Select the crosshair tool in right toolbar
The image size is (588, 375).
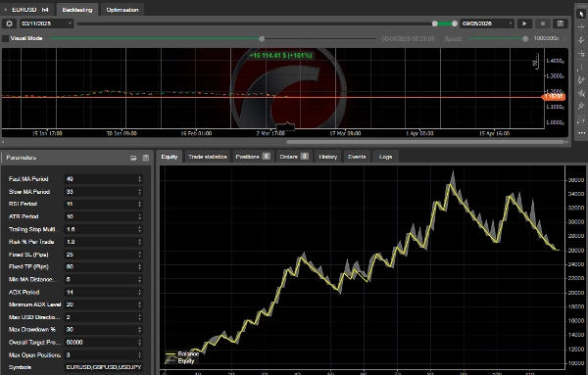click(581, 27)
